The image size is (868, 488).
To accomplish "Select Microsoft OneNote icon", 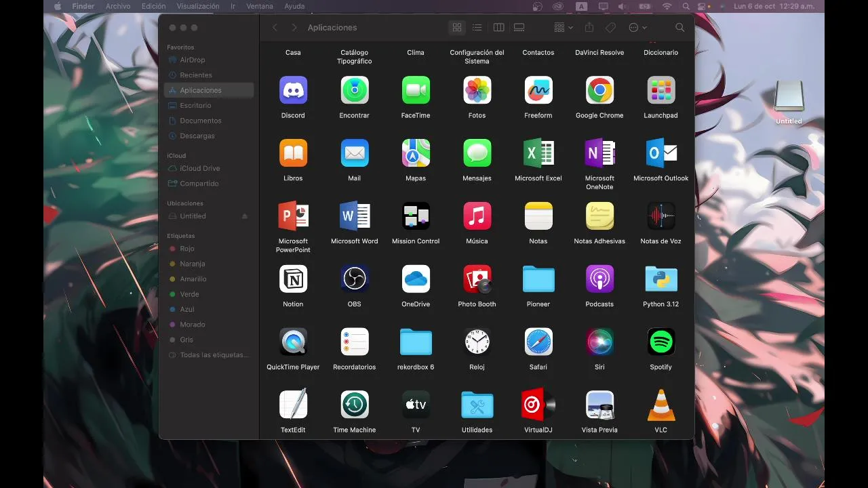I will point(599,153).
